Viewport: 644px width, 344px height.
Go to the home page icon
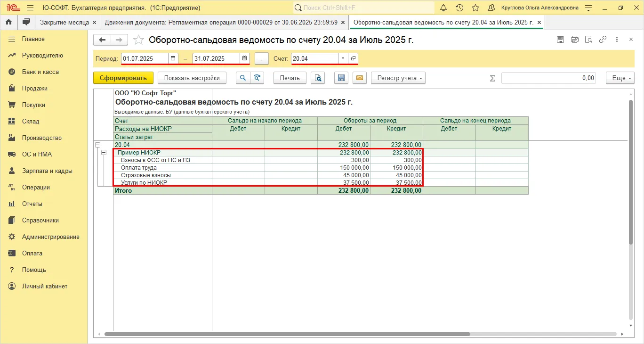pyautogui.click(x=9, y=22)
